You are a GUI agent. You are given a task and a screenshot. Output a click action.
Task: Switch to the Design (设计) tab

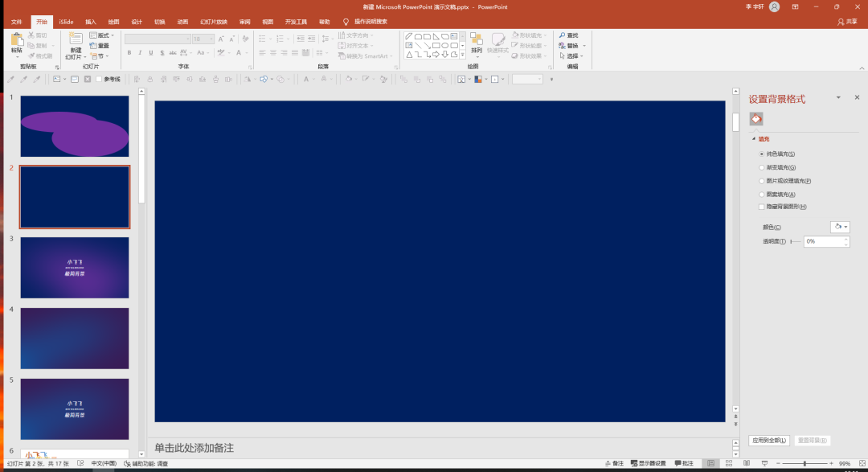point(137,22)
